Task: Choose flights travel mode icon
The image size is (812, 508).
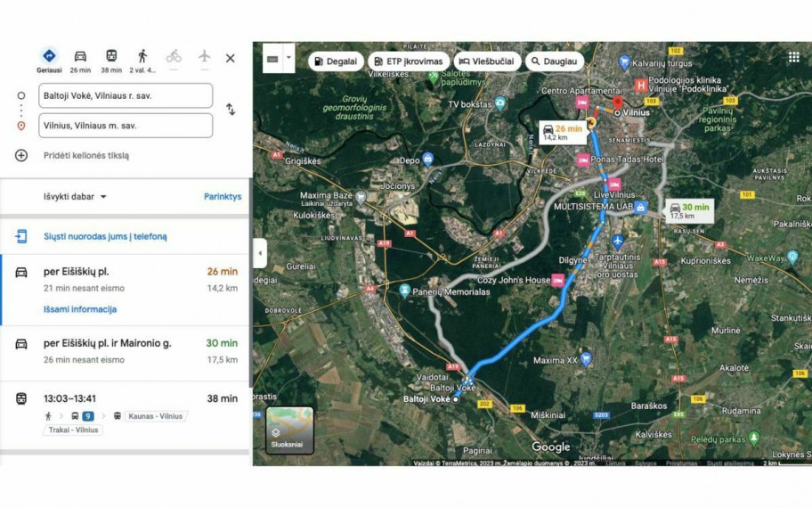Action: click(x=205, y=55)
